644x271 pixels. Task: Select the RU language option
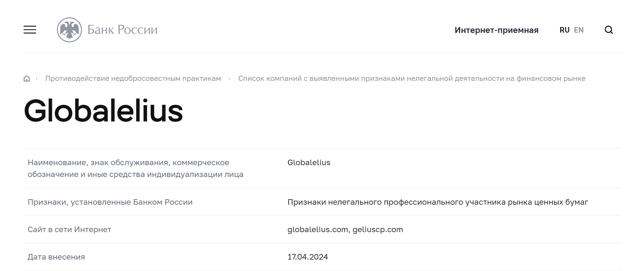[564, 30]
